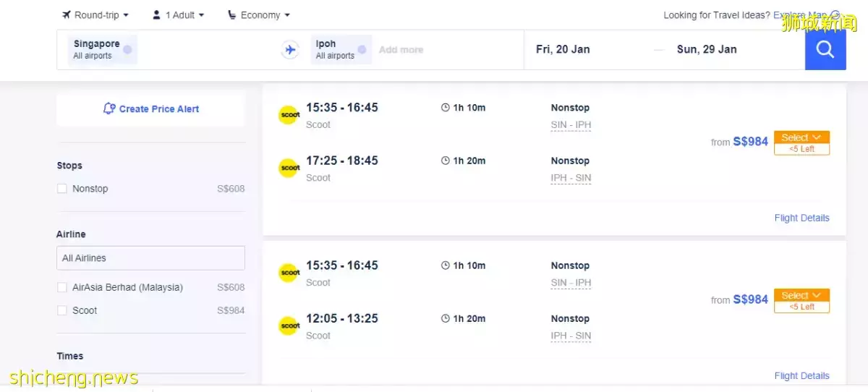The height and width of the screenshot is (392, 868).
Task: Click the bell icon in Create Price Alert
Action: pyautogui.click(x=109, y=108)
